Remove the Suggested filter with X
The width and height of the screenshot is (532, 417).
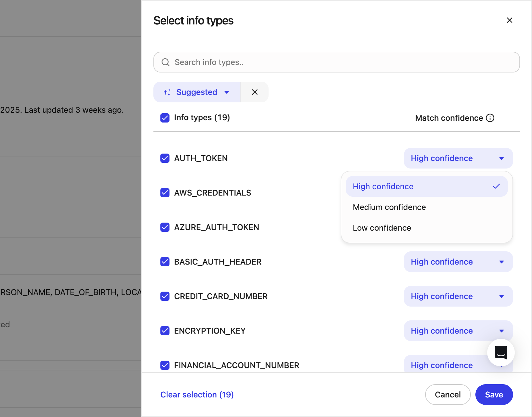[255, 92]
